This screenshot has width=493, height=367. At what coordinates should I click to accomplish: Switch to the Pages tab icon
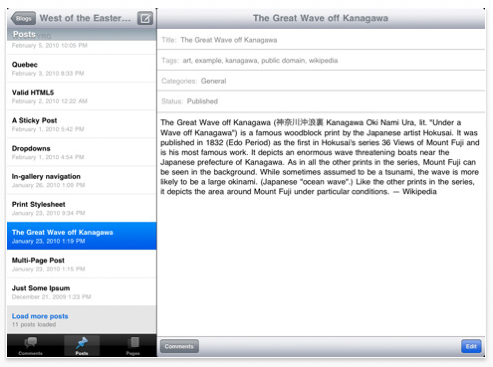coord(133,342)
